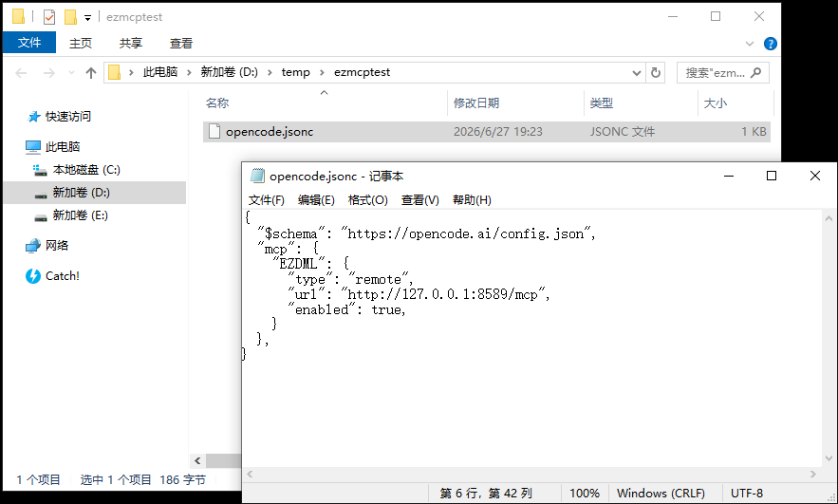This screenshot has width=838, height=504.
Task: Open Notepad 文件(F) menu
Action: 266,200
